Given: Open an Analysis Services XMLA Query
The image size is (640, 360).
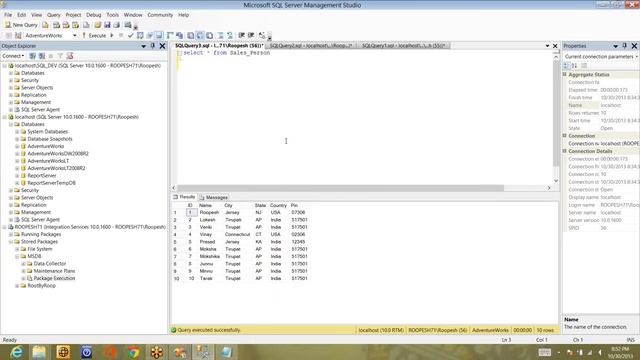Looking at the screenshot, I should click(x=76, y=25).
